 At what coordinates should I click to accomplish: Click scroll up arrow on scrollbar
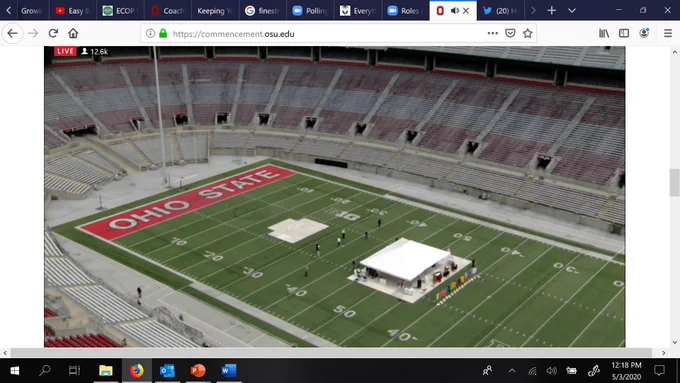[x=674, y=52]
